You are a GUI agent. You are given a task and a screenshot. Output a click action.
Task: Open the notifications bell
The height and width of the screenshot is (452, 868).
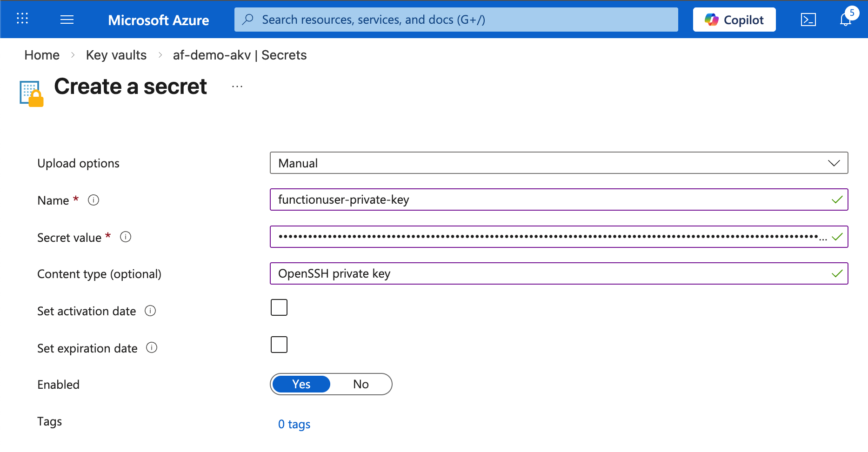[845, 20]
